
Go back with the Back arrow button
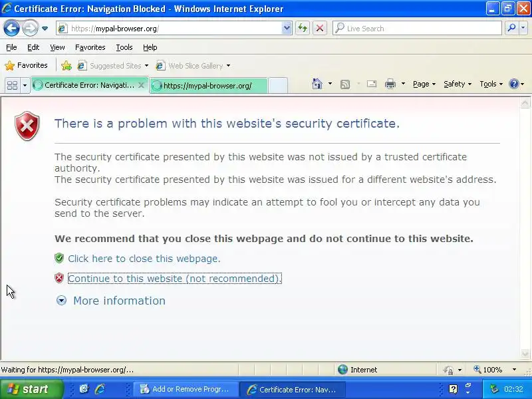[x=11, y=28]
